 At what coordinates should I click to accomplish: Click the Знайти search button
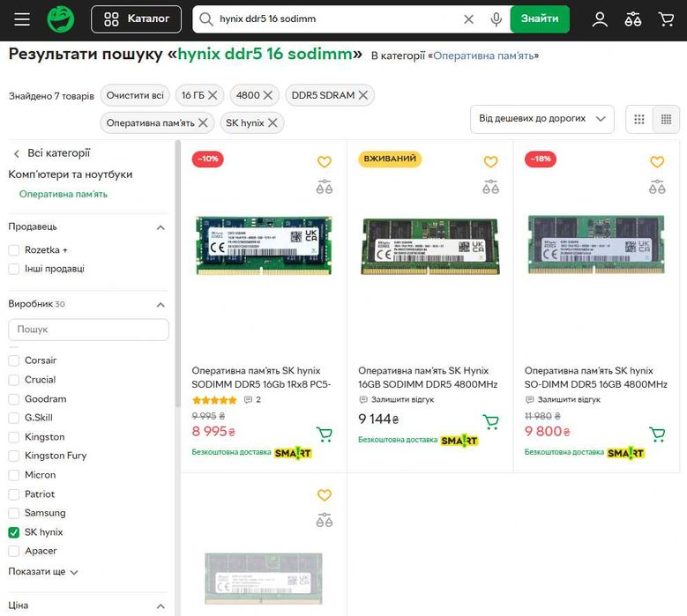point(540,19)
